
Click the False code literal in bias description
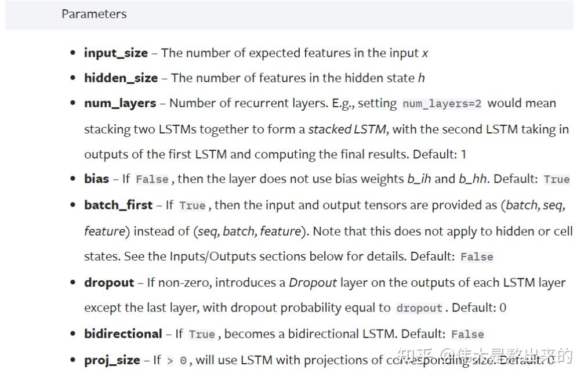152,179
